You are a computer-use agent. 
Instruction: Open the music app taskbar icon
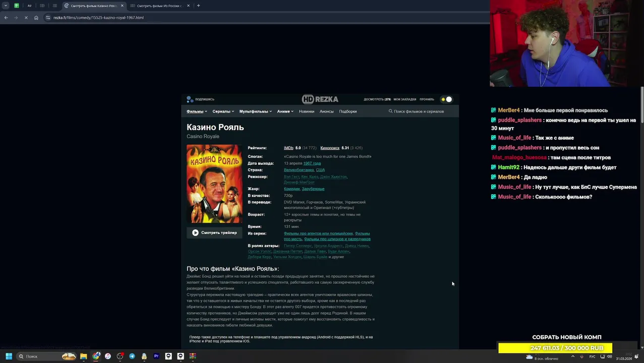pos(108,356)
